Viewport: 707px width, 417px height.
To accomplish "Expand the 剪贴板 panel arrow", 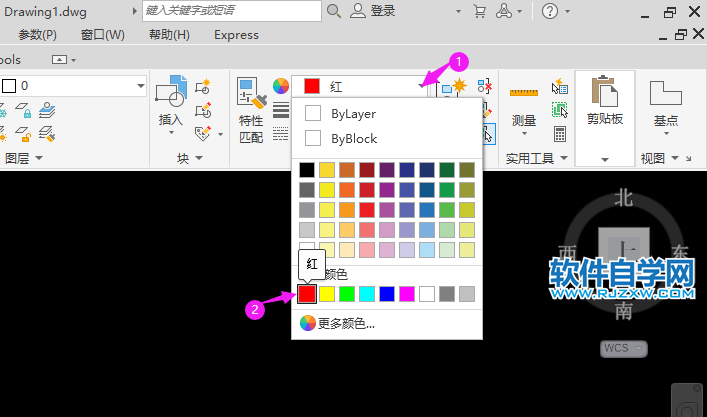I will click(605, 160).
